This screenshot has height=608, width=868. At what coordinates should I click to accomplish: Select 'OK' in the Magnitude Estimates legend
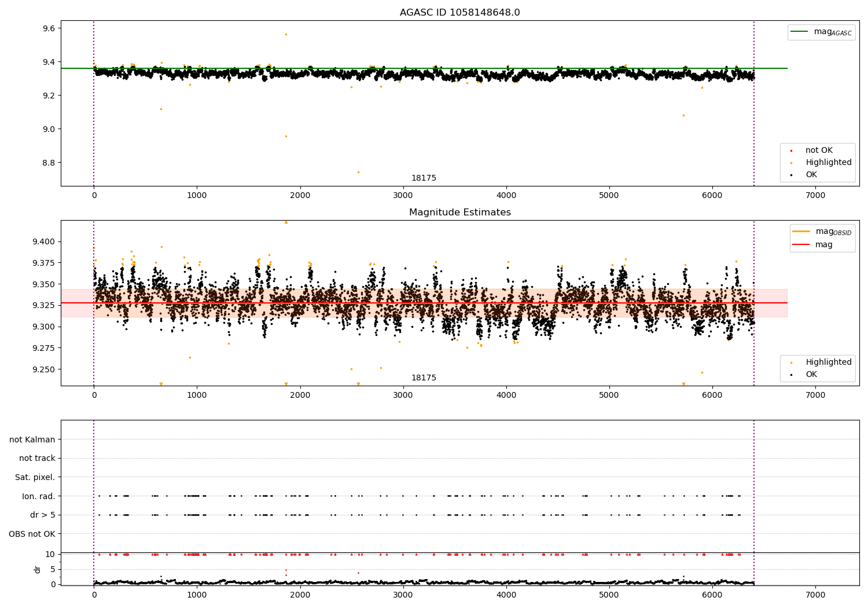click(x=811, y=375)
